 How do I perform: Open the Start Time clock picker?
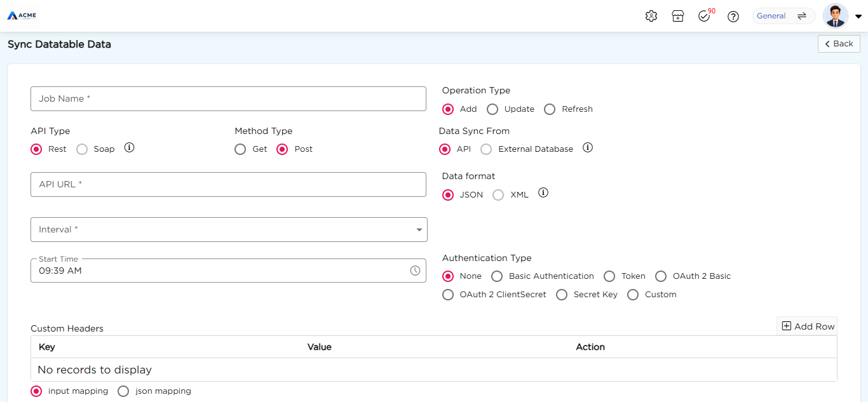point(415,271)
